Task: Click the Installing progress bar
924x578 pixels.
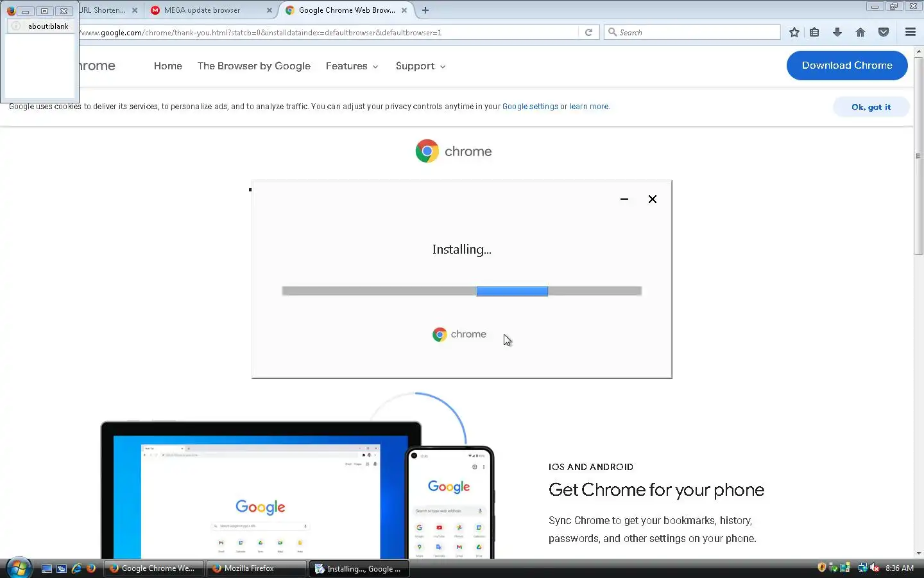Action: click(462, 291)
